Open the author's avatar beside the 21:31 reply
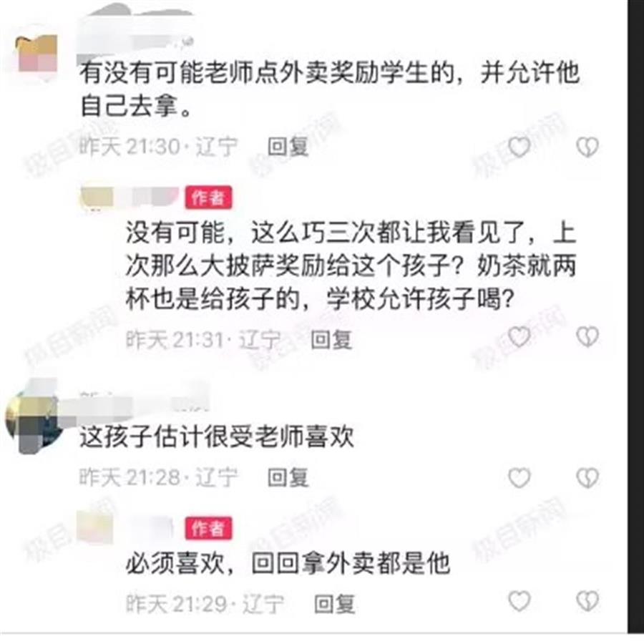The image size is (644, 644). pyautogui.click(x=97, y=197)
